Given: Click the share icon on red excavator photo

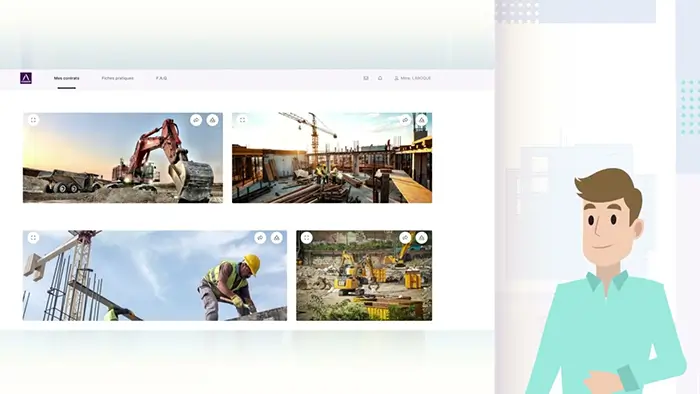Looking at the screenshot, I should [x=196, y=120].
